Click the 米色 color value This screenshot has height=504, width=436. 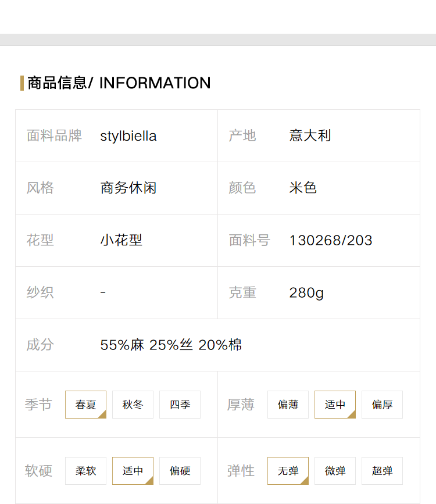click(x=302, y=188)
